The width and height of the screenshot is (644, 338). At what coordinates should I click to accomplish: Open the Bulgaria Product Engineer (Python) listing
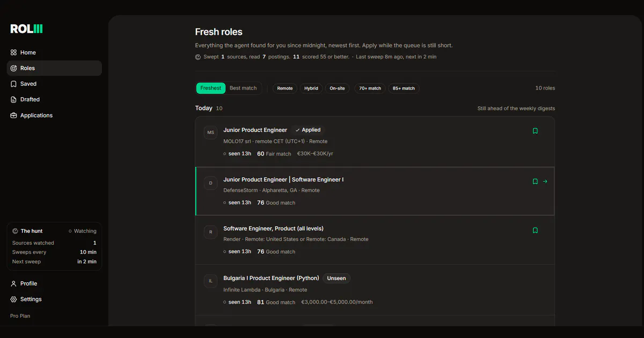(271, 278)
